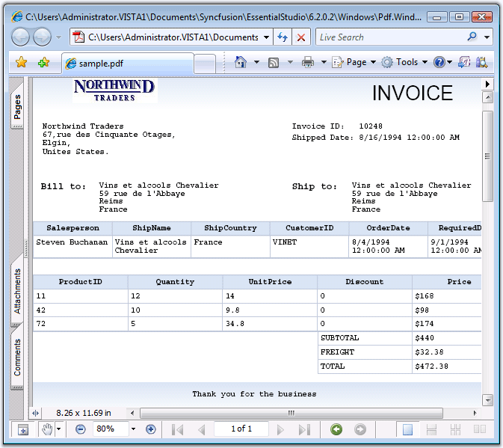Click the black arrow at document top right
The height and width of the screenshot is (448, 503).
[487, 84]
